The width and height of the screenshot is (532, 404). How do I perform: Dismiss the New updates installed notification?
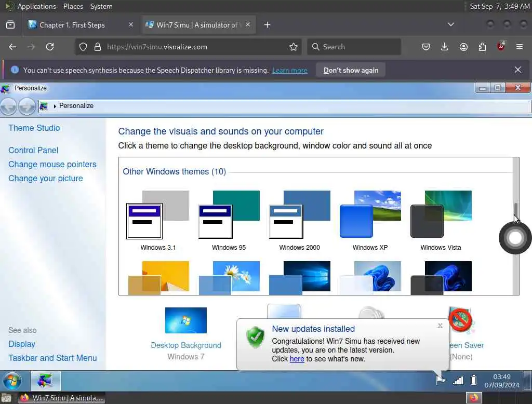click(440, 326)
